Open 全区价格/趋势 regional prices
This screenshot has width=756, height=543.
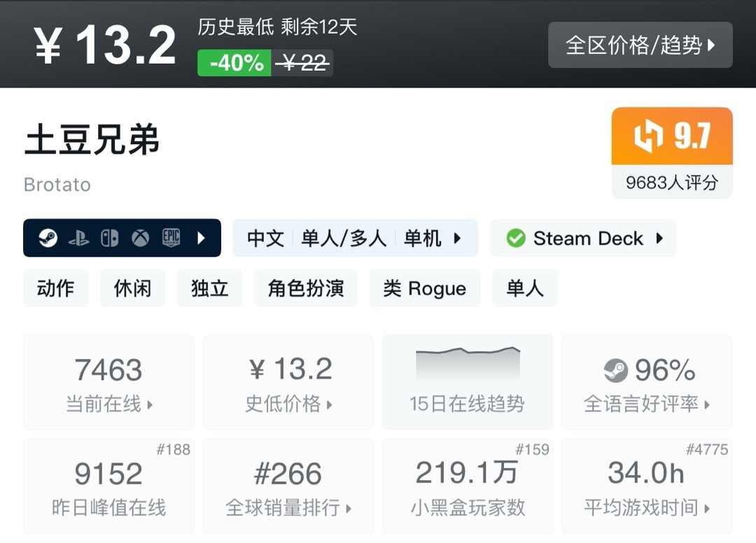coord(640,45)
